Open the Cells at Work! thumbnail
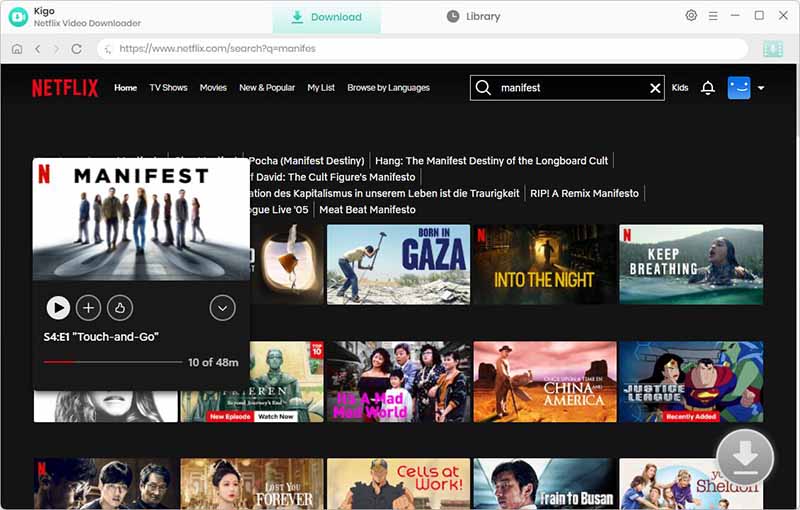800x510 pixels. coord(398,483)
